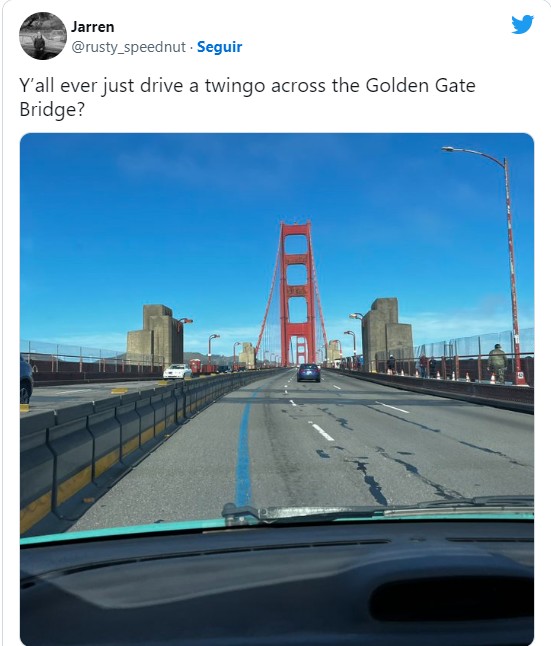The height and width of the screenshot is (646, 551).
Task: Open the @rusty_speednut handle link
Action: click(x=128, y=47)
